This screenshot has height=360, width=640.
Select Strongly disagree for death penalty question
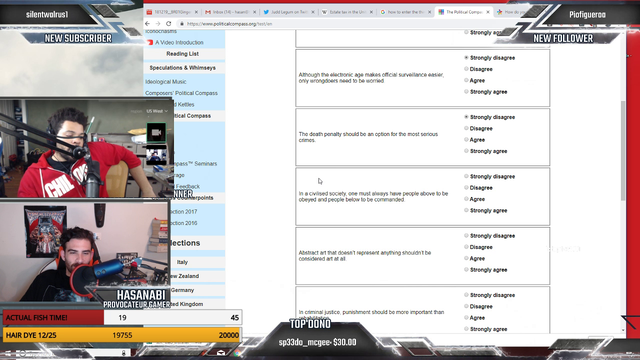pos(466,117)
